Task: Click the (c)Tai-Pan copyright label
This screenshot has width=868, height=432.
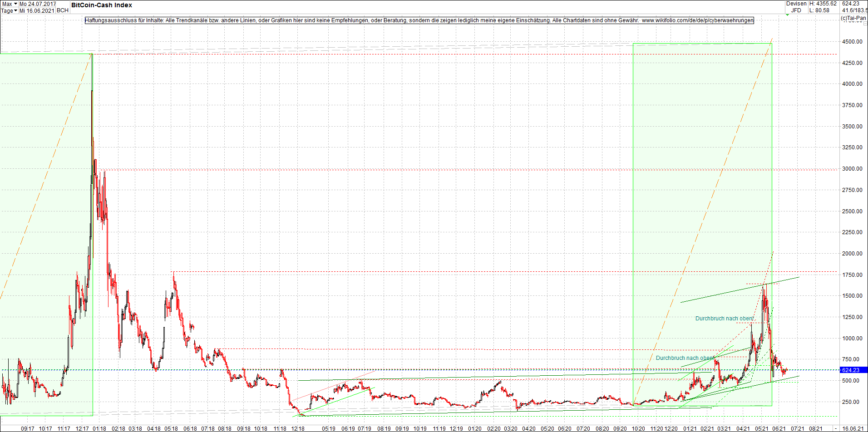Action: [853, 18]
